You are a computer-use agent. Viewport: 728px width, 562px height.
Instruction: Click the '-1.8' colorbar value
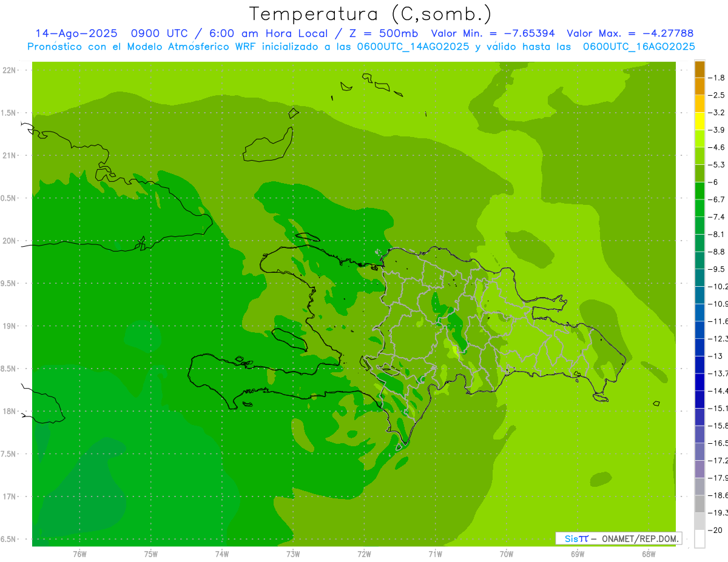click(717, 78)
